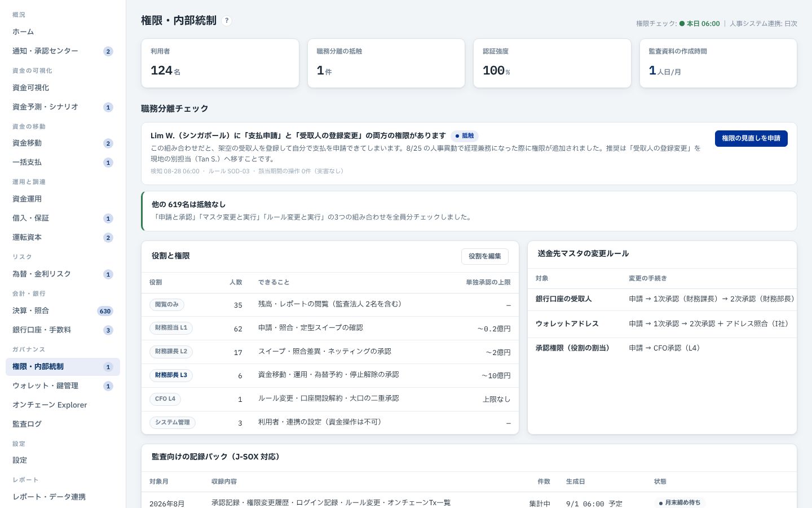Select the 閲覧のみ role chip
This screenshot has width=812, height=508.
click(167, 304)
